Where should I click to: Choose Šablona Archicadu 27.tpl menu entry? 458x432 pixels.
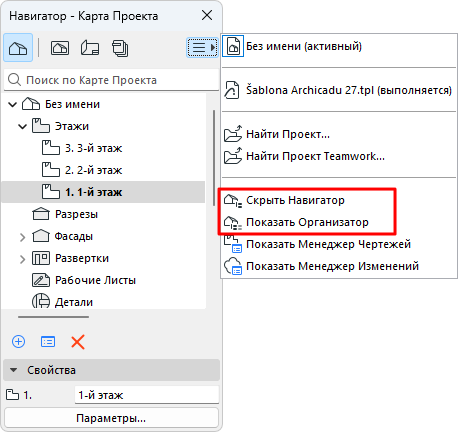339,90
